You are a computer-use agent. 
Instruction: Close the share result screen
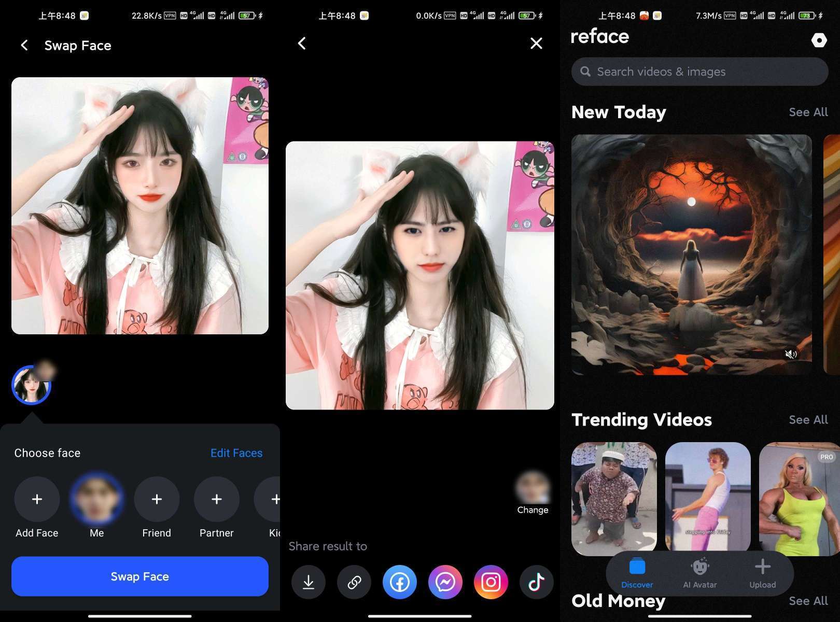coord(536,43)
